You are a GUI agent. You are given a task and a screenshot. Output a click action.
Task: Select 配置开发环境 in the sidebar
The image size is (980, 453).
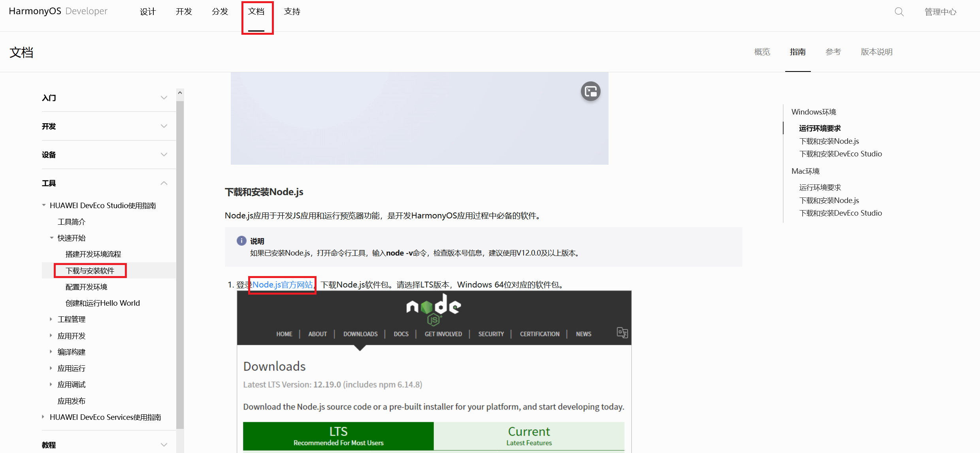point(86,287)
